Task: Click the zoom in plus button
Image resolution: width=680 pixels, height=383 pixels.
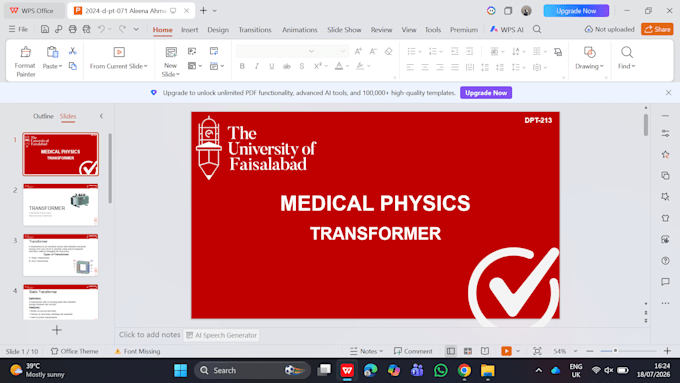Action: (667, 351)
